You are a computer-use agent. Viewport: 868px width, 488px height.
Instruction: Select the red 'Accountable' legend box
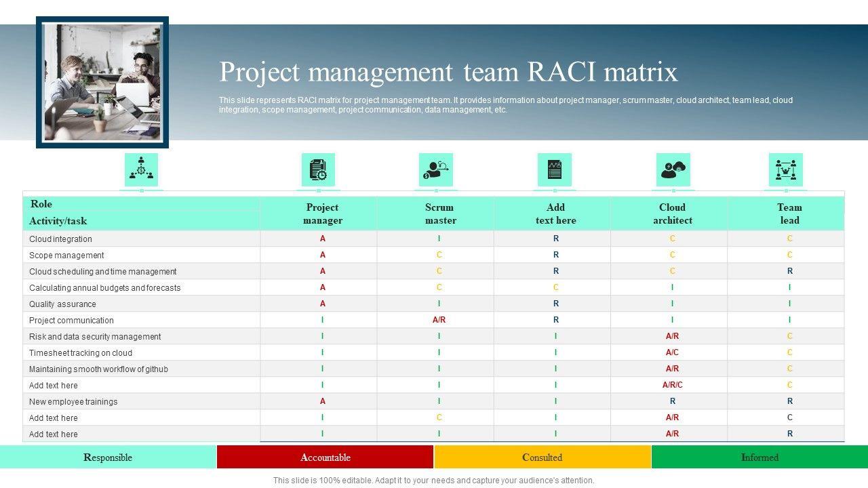point(325,457)
